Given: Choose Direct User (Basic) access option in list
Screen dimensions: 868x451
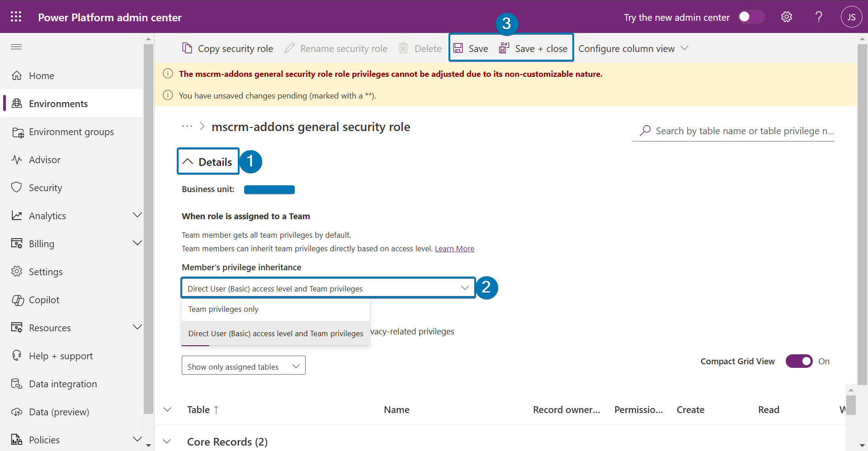Looking at the screenshot, I should tap(276, 334).
